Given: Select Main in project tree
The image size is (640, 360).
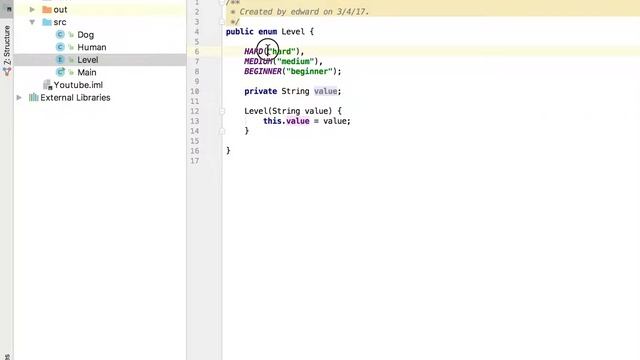Looking at the screenshot, I should pyautogui.click(x=87, y=72).
